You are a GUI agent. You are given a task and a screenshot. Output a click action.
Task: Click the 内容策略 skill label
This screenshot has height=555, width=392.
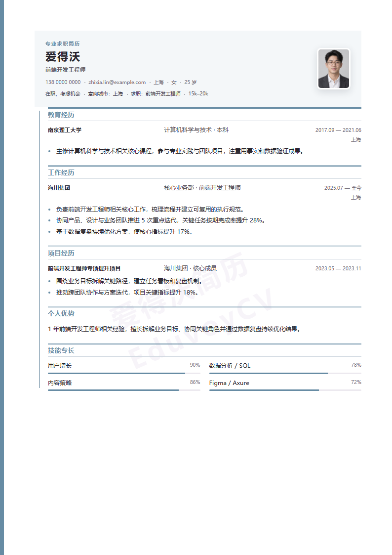click(60, 383)
